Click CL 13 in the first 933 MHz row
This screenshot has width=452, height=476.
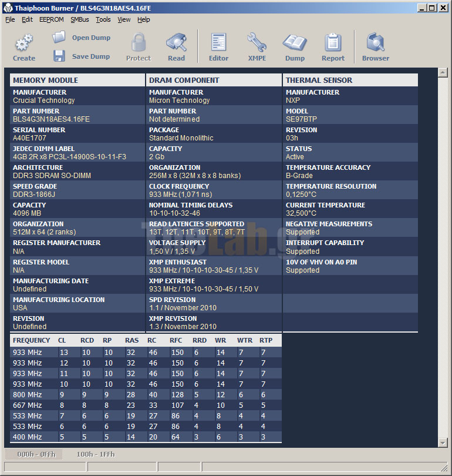click(63, 353)
